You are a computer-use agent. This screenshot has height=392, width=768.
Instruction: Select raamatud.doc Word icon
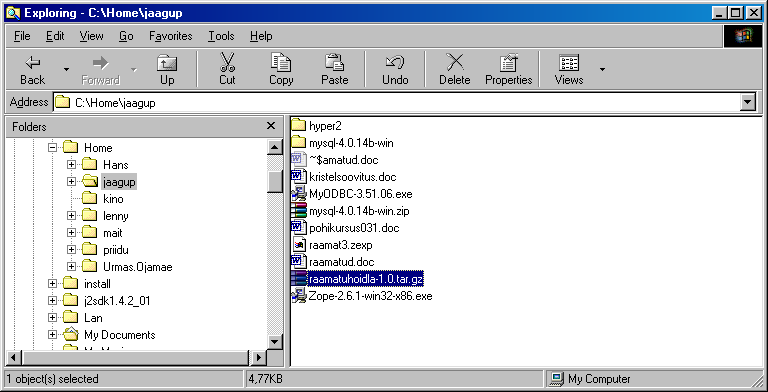(x=298, y=262)
